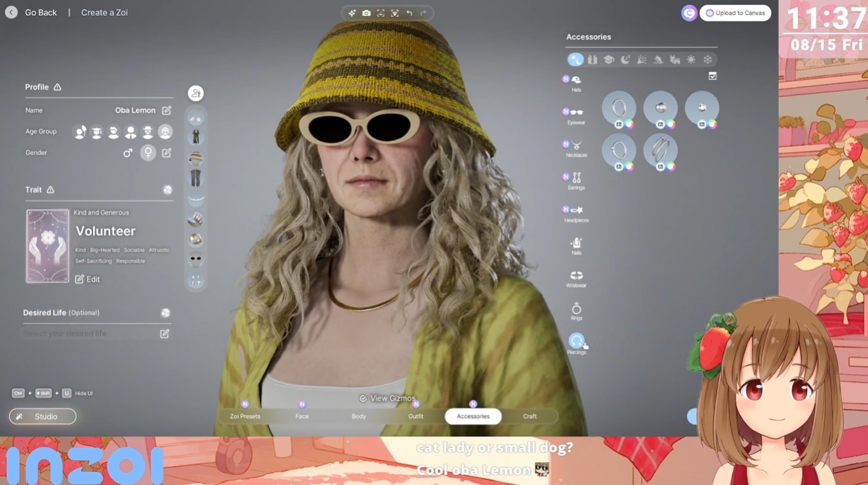Image resolution: width=868 pixels, height=485 pixels.
Task: Select the sunglasses face thumbnail in strip
Action: coord(196,259)
